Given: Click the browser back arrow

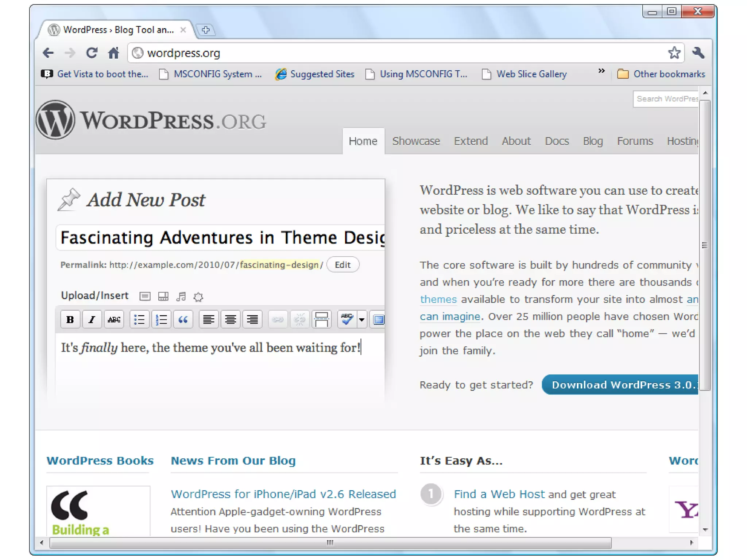Looking at the screenshot, I should coord(48,53).
